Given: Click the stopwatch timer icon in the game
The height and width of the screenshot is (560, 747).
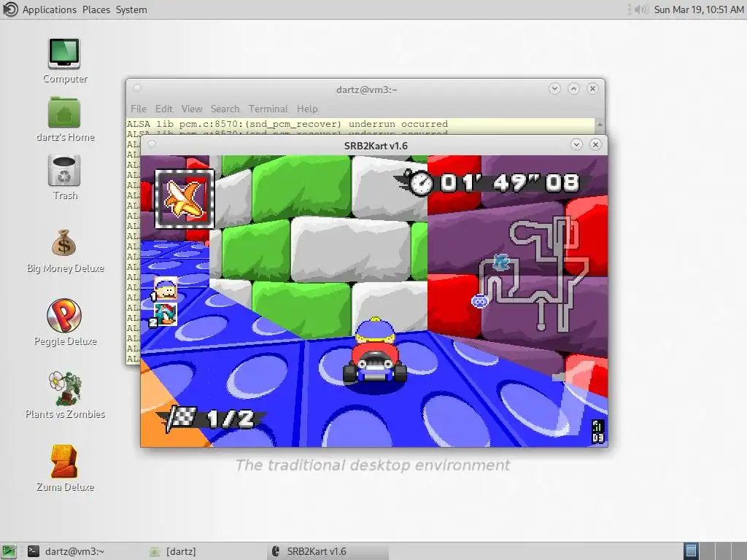Looking at the screenshot, I should (419, 182).
